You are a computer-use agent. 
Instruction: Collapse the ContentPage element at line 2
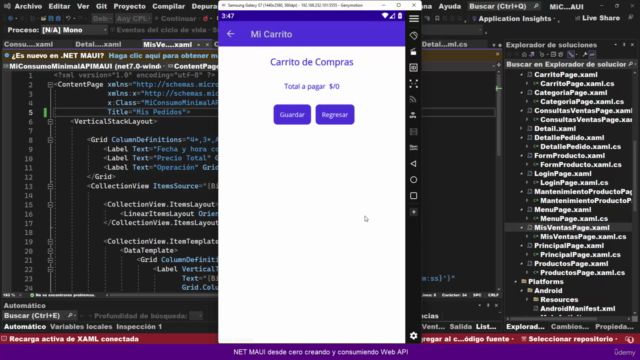point(50,84)
